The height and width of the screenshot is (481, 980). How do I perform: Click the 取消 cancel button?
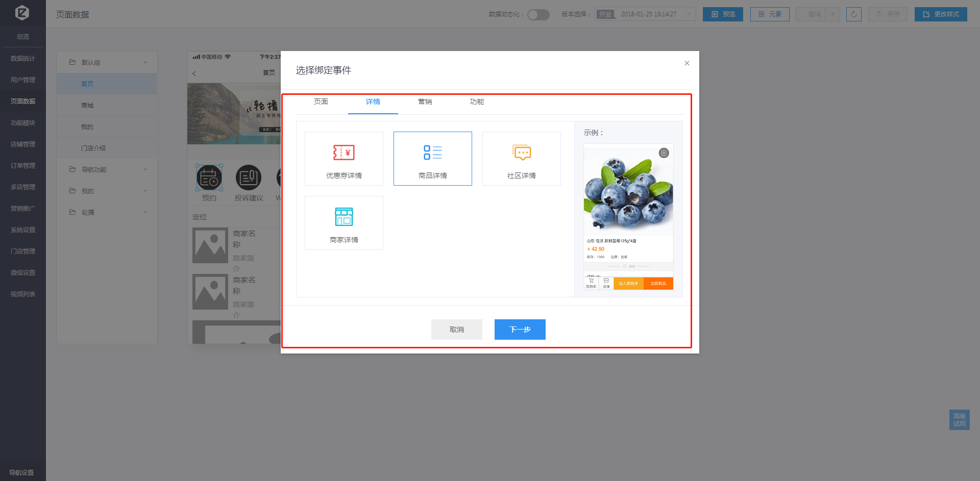point(456,330)
